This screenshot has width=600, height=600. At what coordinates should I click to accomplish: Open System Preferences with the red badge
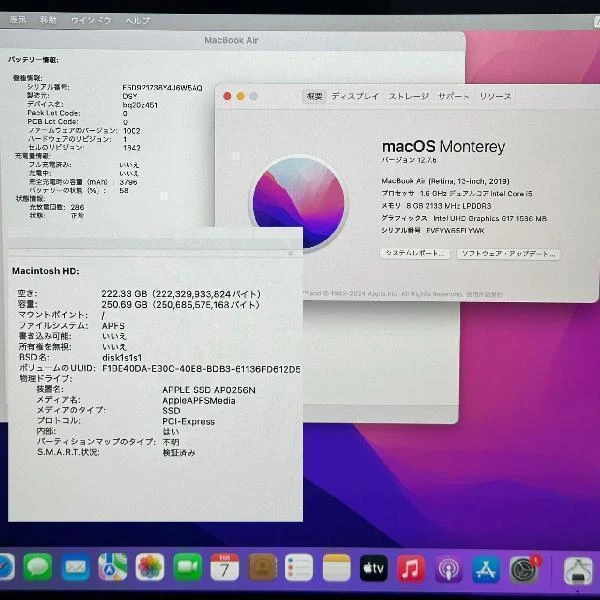click(x=524, y=570)
